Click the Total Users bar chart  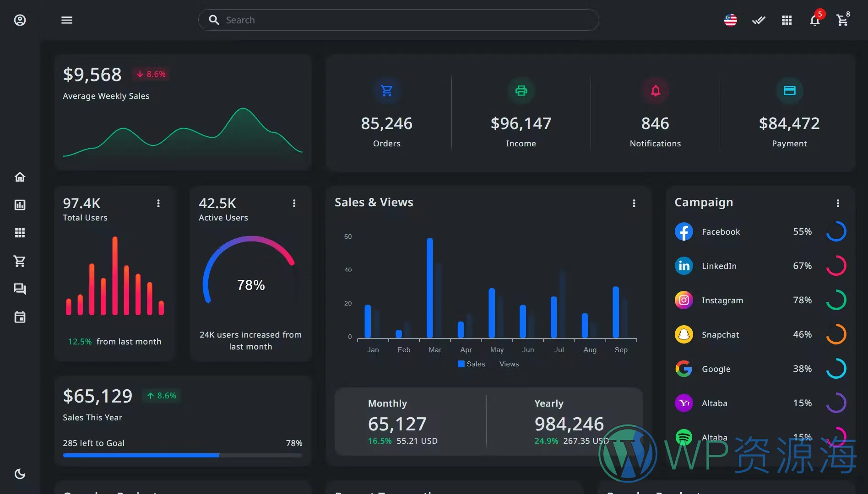click(114, 276)
